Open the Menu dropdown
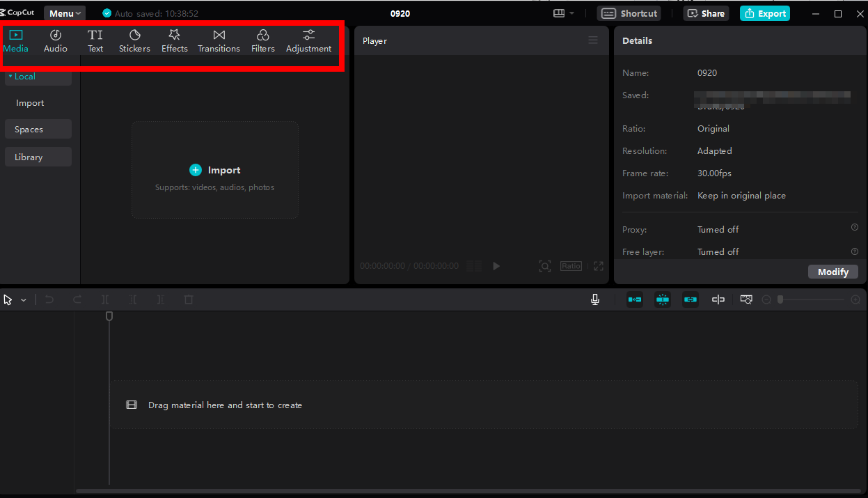 coord(65,13)
